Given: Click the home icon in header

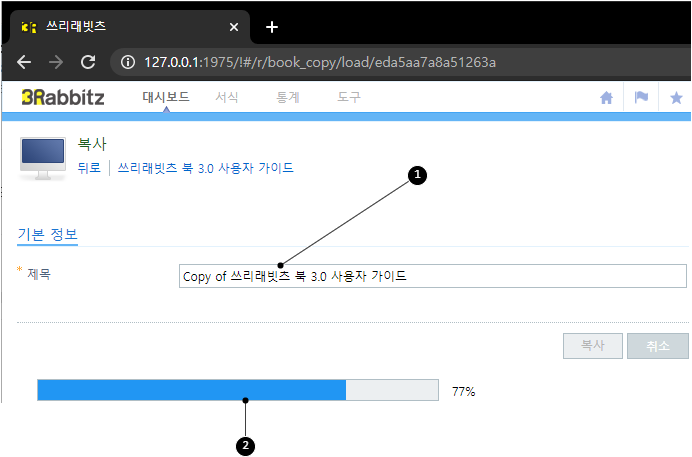Looking at the screenshot, I should (606, 97).
